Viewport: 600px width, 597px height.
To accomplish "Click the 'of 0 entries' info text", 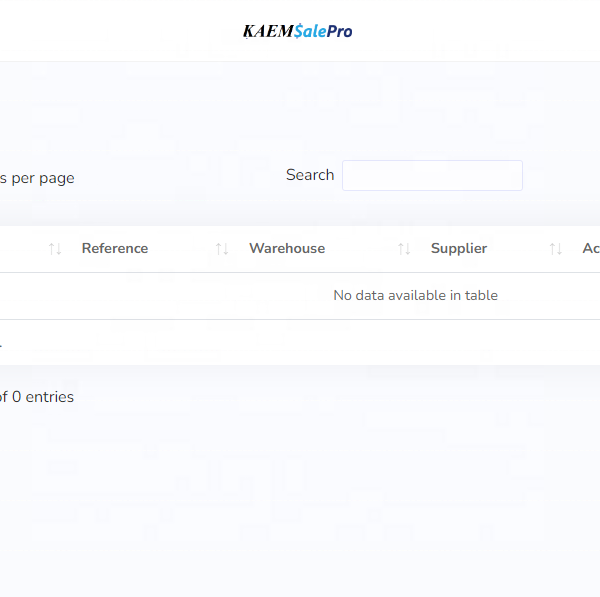I will pos(36,397).
